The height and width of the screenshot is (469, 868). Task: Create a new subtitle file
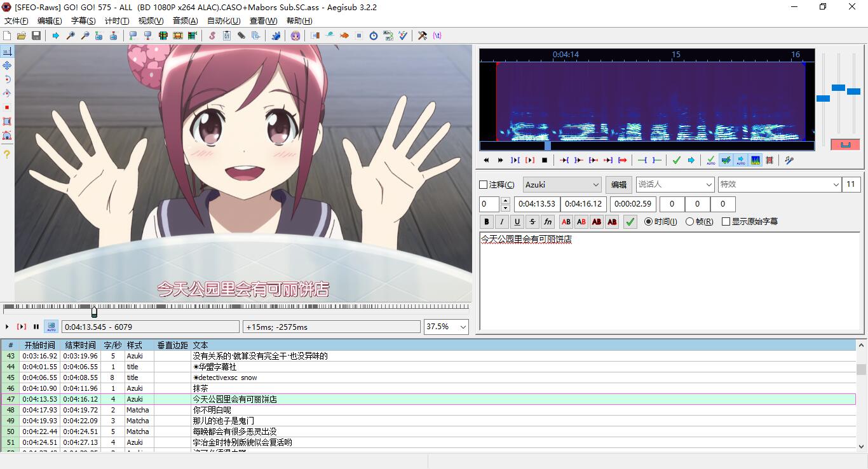pos(6,36)
